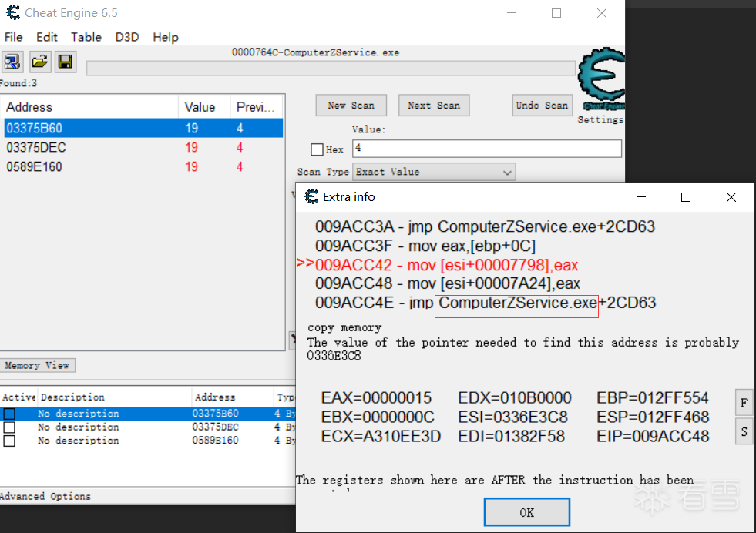The image size is (756, 533).
Task: Select instruction line 009ACC3F mov eax
Action: click(x=425, y=246)
